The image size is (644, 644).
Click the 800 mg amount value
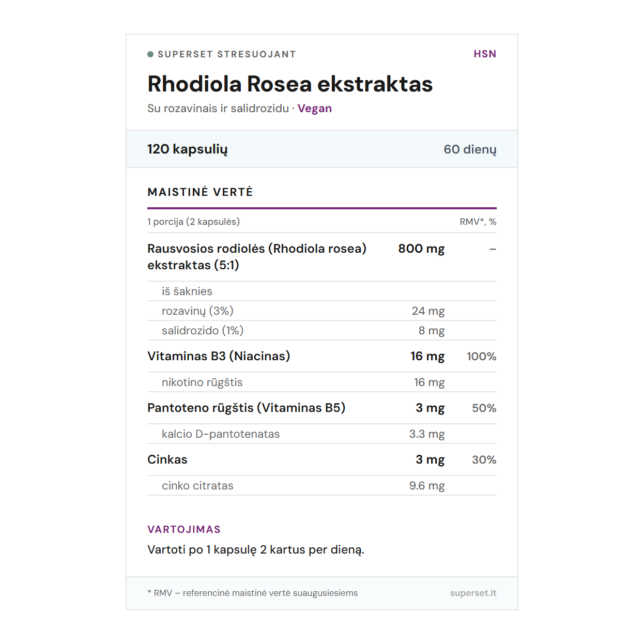click(421, 249)
